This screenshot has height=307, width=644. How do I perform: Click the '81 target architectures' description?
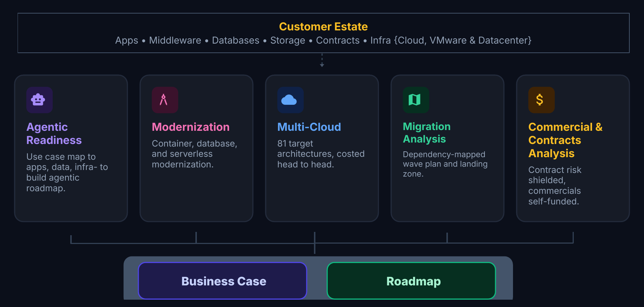(x=321, y=154)
